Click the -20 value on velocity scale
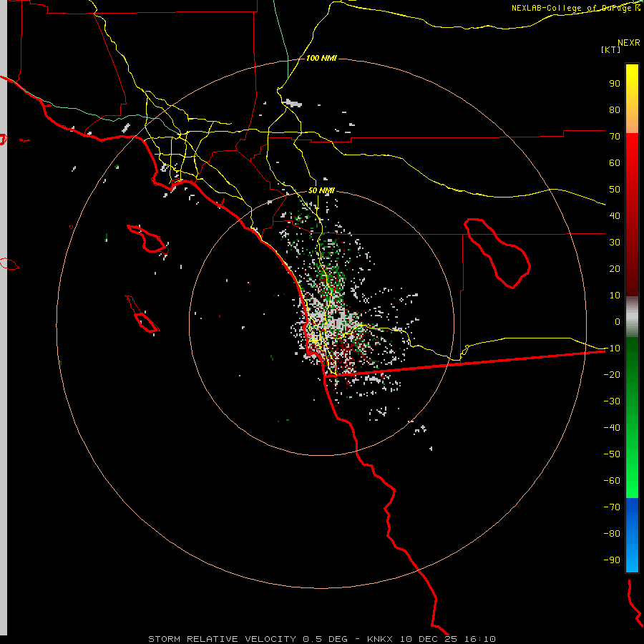The height and width of the screenshot is (644, 644). pyautogui.click(x=612, y=375)
